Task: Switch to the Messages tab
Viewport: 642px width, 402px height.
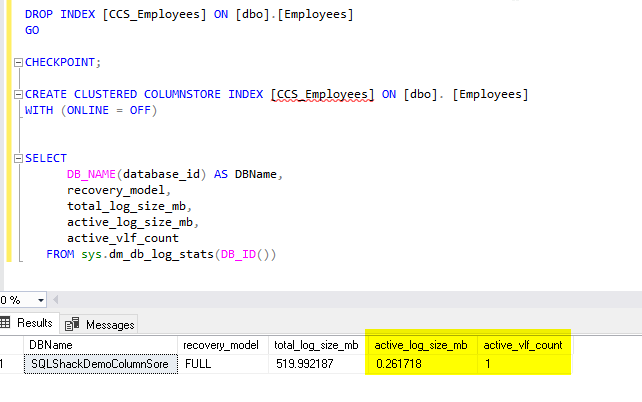Action: (x=99, y=324)
